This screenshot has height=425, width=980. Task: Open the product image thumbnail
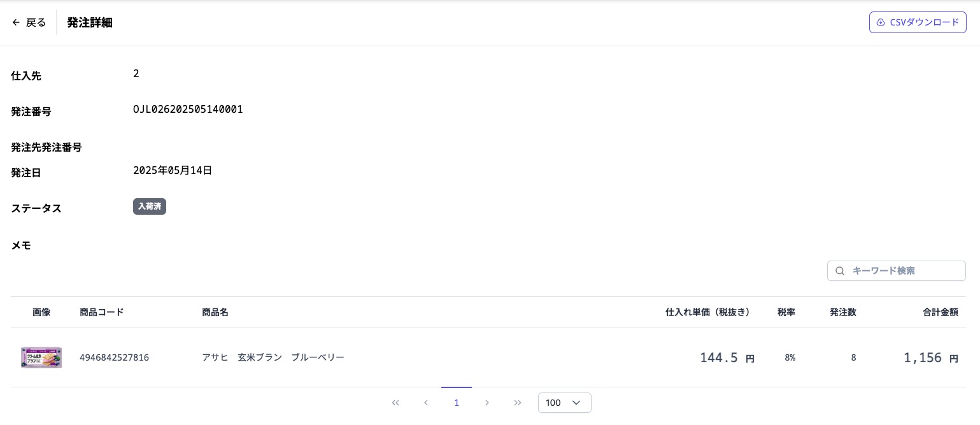(x=41, y=357)
